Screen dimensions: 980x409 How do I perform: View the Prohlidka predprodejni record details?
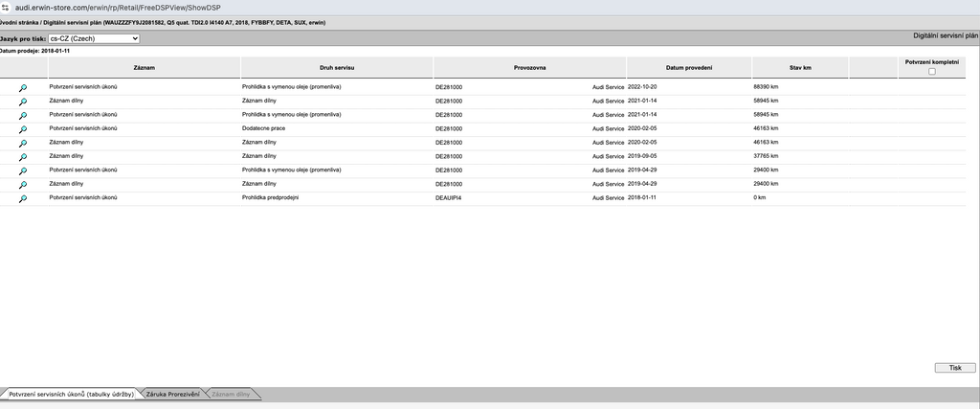pyautogui.click(x=22, y=198)
